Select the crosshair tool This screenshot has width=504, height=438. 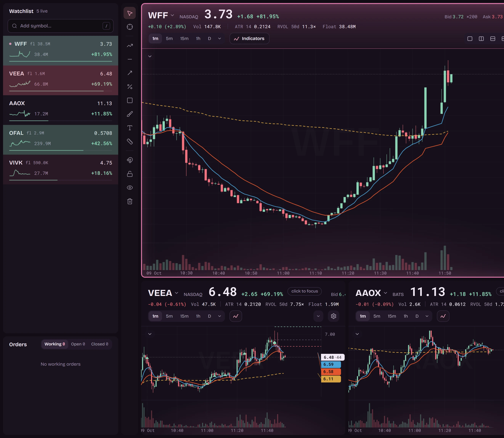coord(130,27)
